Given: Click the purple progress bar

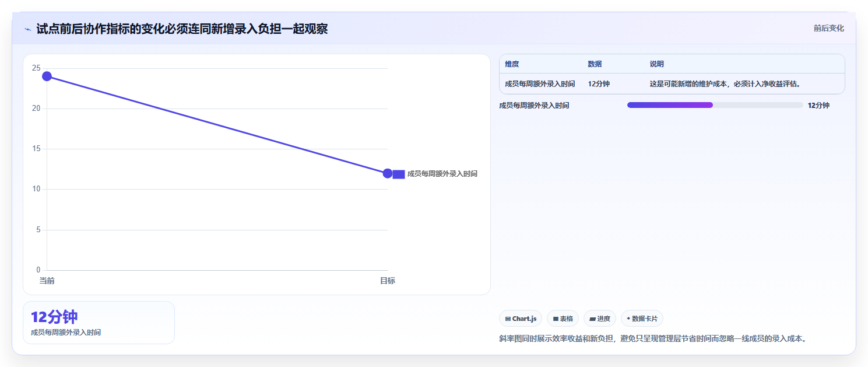Looking at the screenshot, I should click(x=670, y=105).
